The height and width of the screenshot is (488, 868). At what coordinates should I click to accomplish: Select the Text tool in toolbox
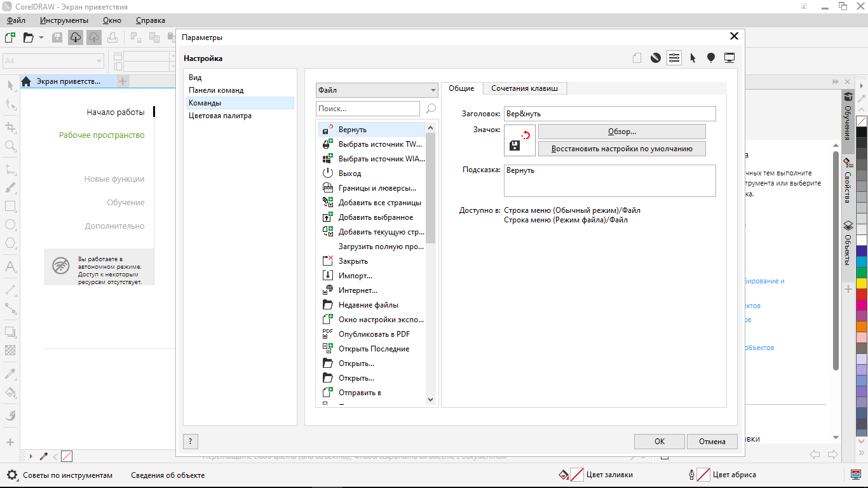point(10,267)
